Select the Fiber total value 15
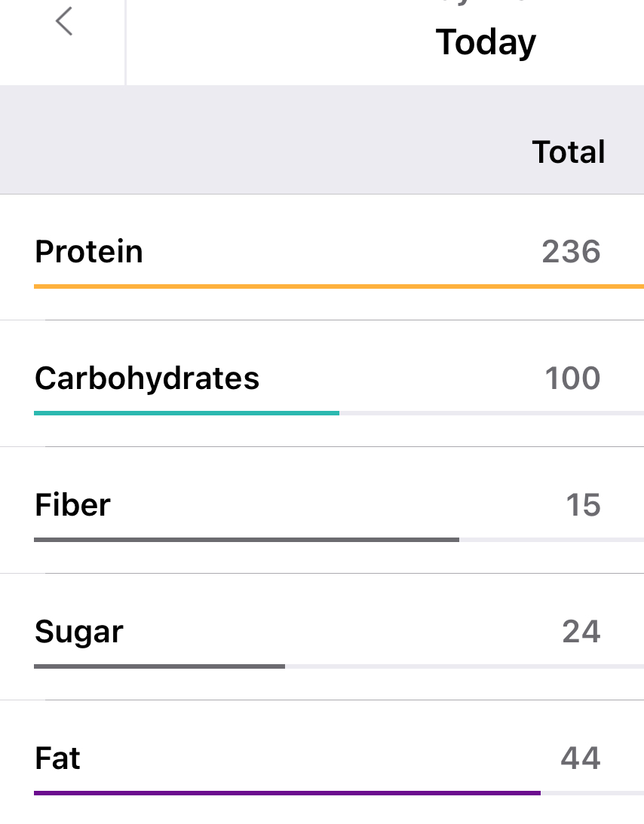This screenshot has height=824, width=644. pos(583,504)
